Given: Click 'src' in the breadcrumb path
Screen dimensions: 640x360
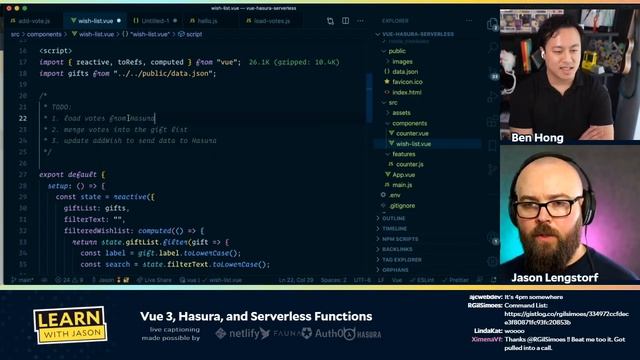Looking at the screenshot, I should 15,34.
